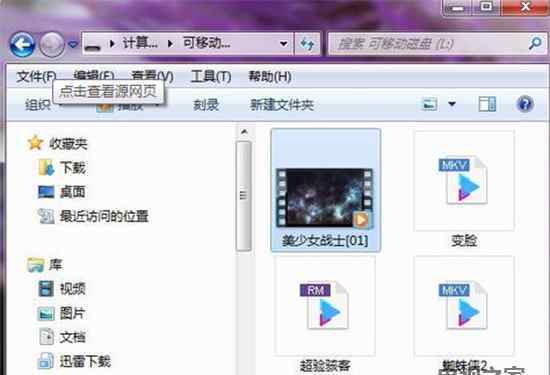550x375 pixels.
Task: Select the 变脸 MKV file icon
Action: (x=464, y=181)
